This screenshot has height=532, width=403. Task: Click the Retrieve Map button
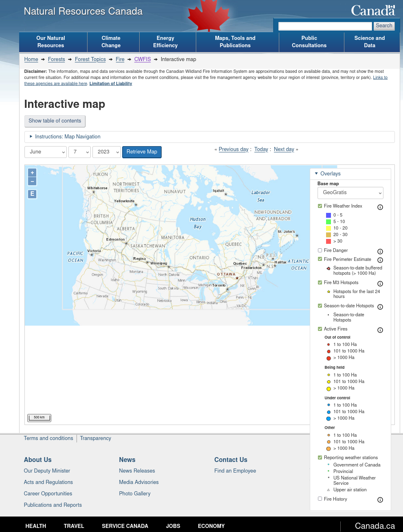[142, 152]
